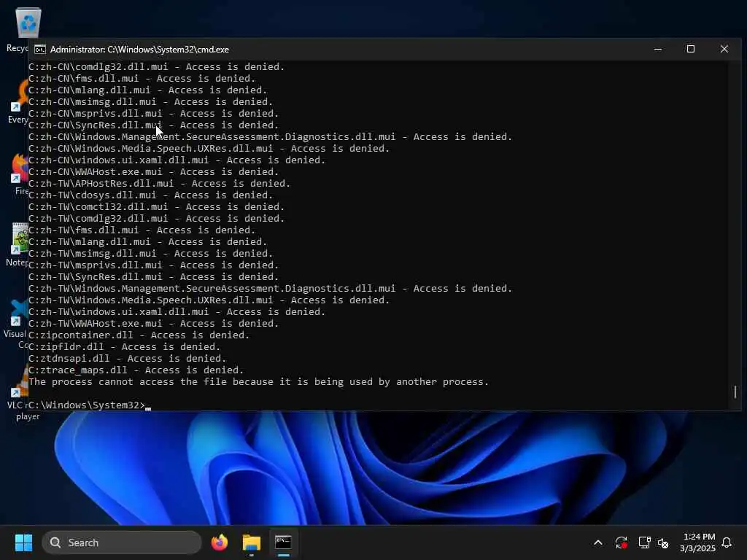Screen dimensions: 747x560
Task: Minimize the cmd.exe window
Action: 658,49
